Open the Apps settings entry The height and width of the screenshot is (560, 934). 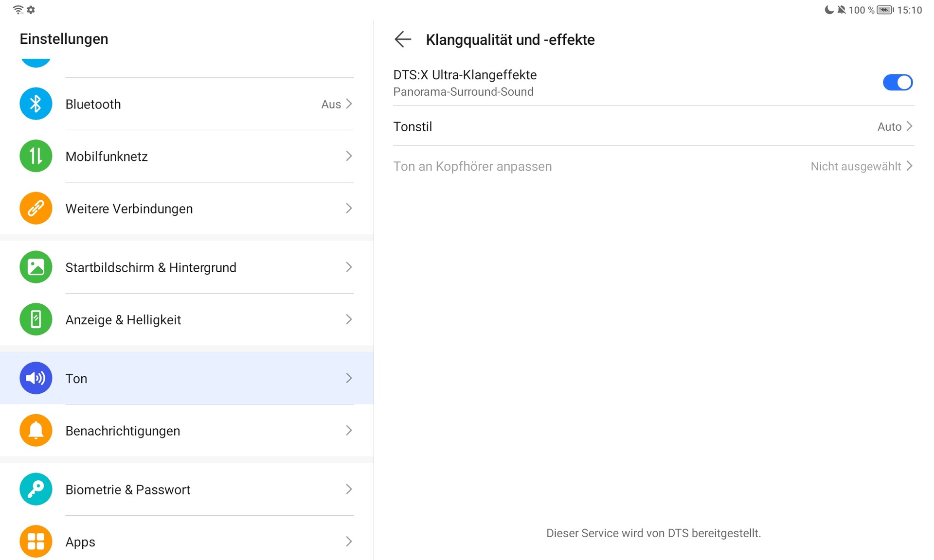pos(80,542)
